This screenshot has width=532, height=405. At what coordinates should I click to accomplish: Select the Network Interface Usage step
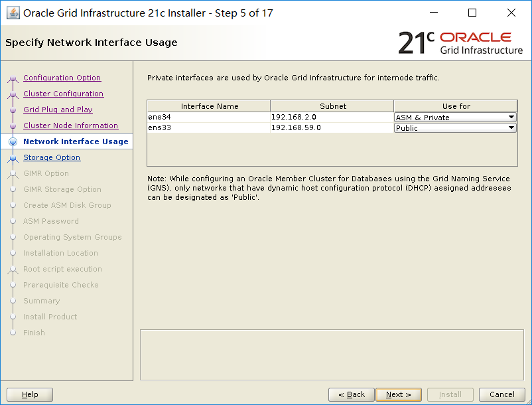click(76, 141)
